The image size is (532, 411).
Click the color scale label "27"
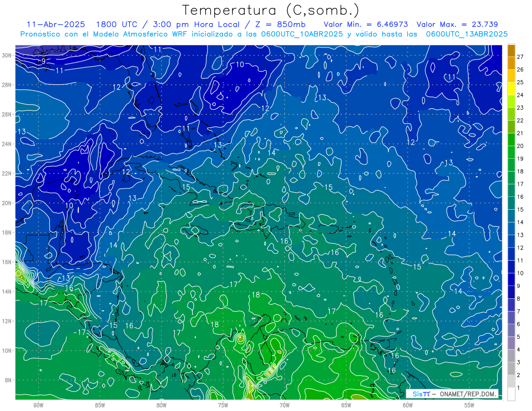(x=520, y=56)
